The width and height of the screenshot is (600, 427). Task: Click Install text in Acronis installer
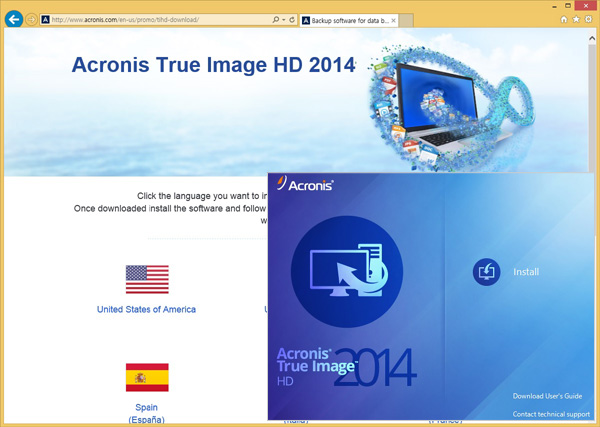click(x=526, y=272)
